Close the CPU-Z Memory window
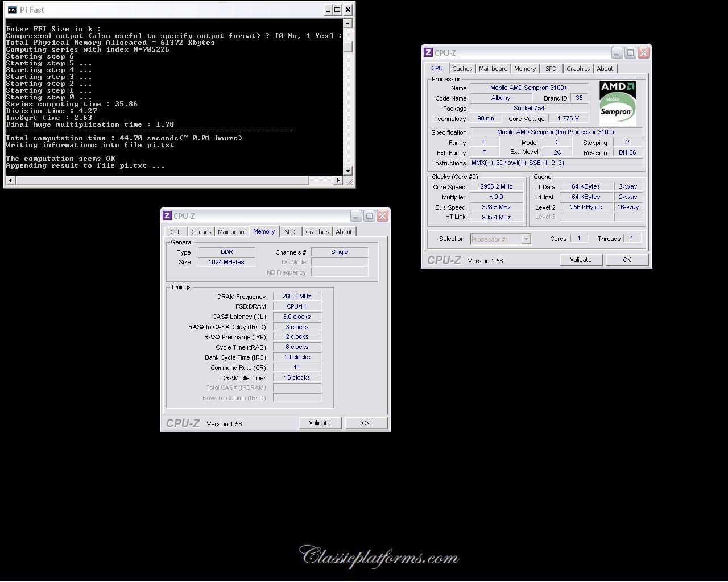Screen dimensions: 728x582 383,216
